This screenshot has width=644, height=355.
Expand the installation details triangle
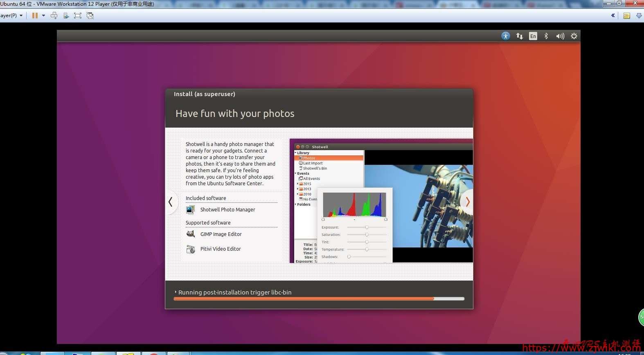[x=176, y=292]
